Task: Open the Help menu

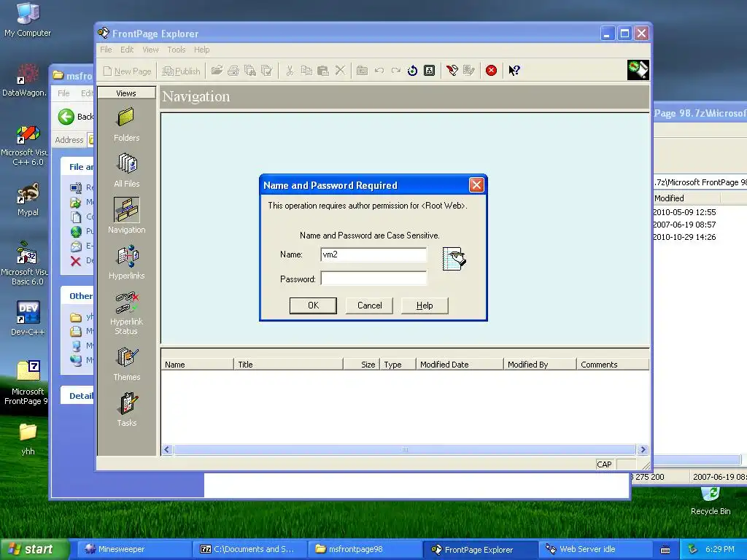Action: click(x=201, y=50)
